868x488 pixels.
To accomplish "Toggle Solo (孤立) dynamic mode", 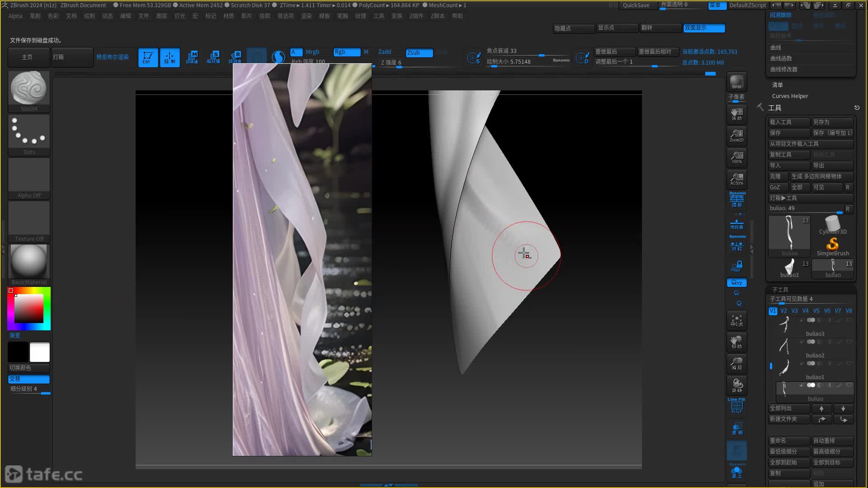I will (736, 471).
